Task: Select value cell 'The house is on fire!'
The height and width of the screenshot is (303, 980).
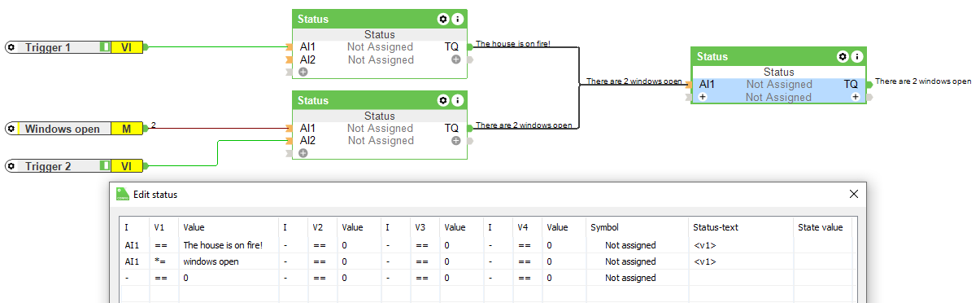Action: (x=223, y=245)
